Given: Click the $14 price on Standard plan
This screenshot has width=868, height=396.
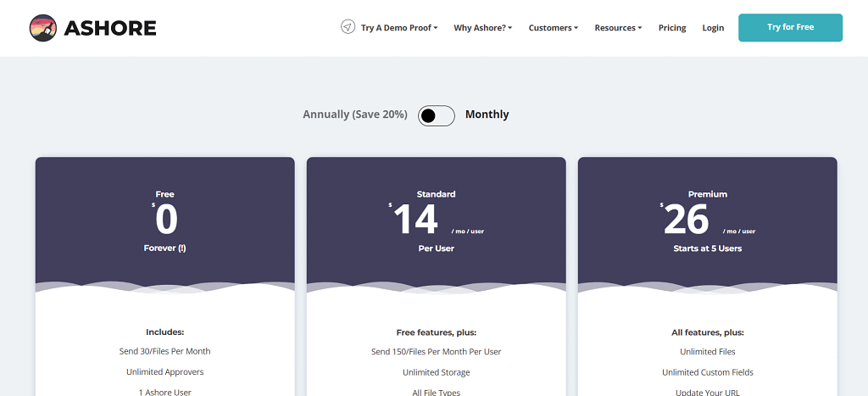Looking at the screenshot, I should (x=413, y=220).
